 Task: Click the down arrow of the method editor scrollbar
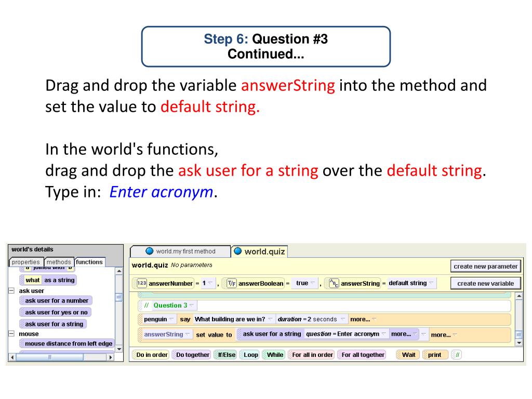[x=519, y=343]
